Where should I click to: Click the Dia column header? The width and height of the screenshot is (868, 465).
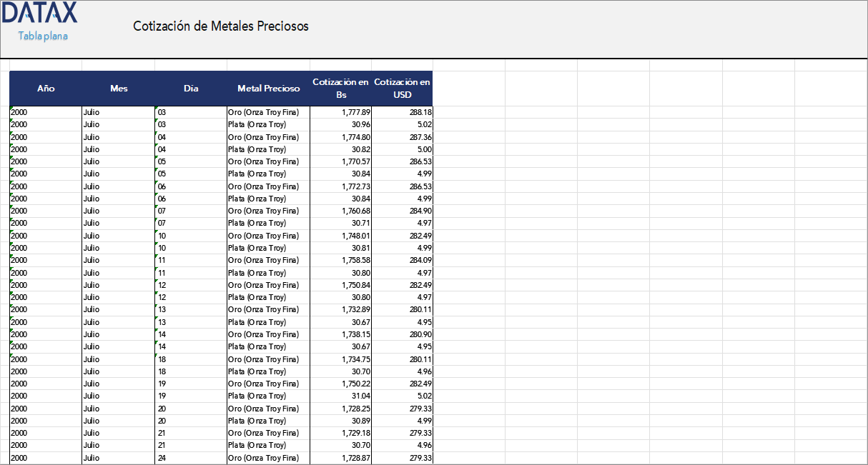tap(191, 89)
